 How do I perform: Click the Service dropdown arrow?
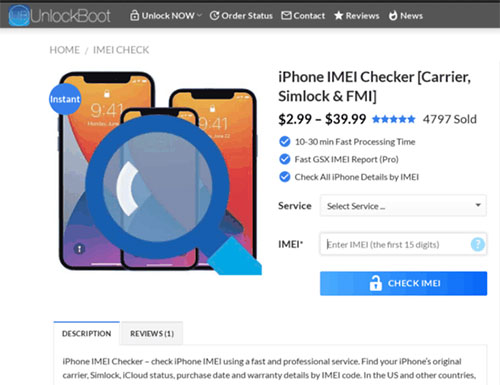478,205
